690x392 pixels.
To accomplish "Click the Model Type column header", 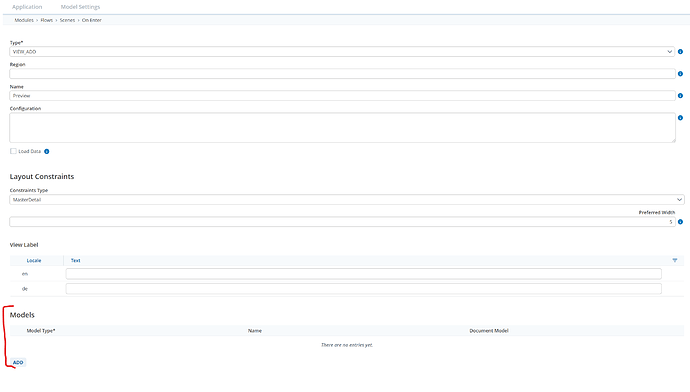I will click(41, 330).
